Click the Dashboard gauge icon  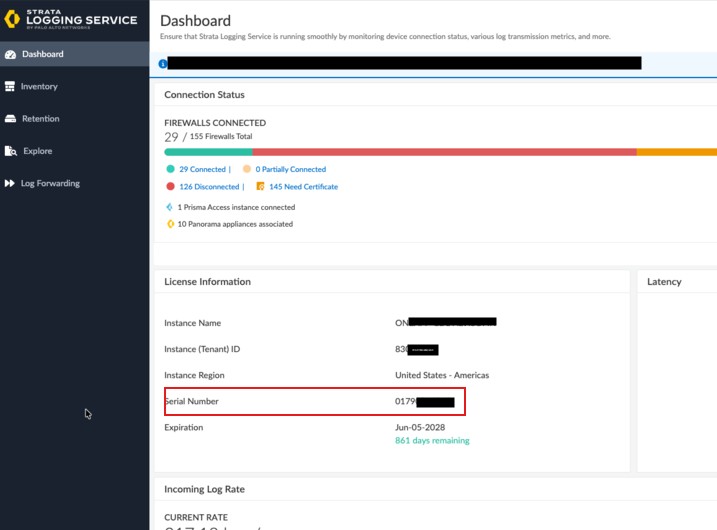[x=10, y=54]
